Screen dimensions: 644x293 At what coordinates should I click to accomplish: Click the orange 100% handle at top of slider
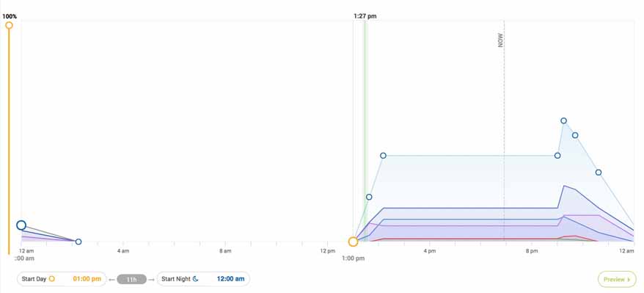(x=9, y=26)
